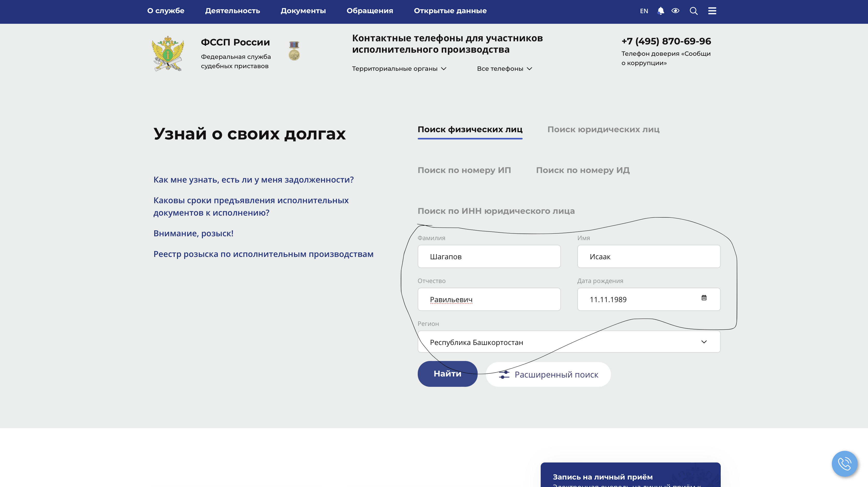
Task: Switch language to EN
Action: click(644, 11)
